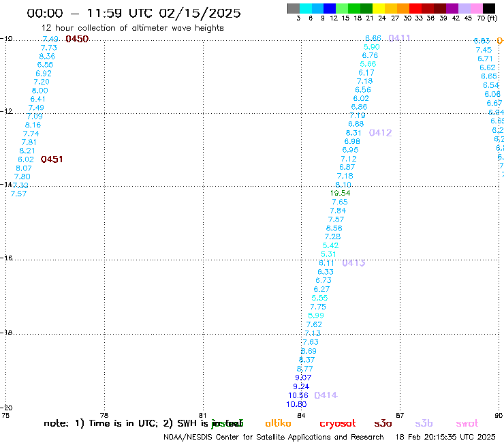504x443 pixels.
Task: Click the NOAA/NESDIS credit text
Action: pos(274,438)
